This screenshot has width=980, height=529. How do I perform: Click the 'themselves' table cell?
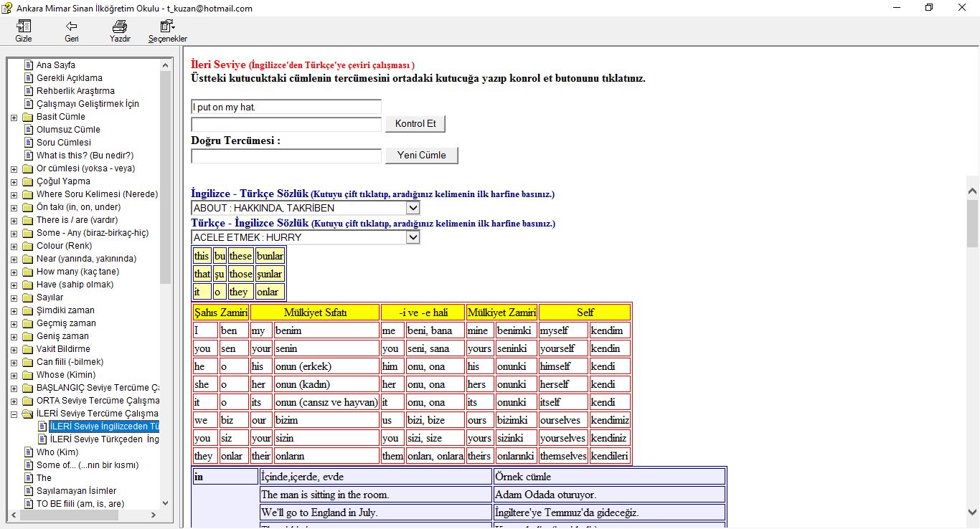[x=563, y=456]
